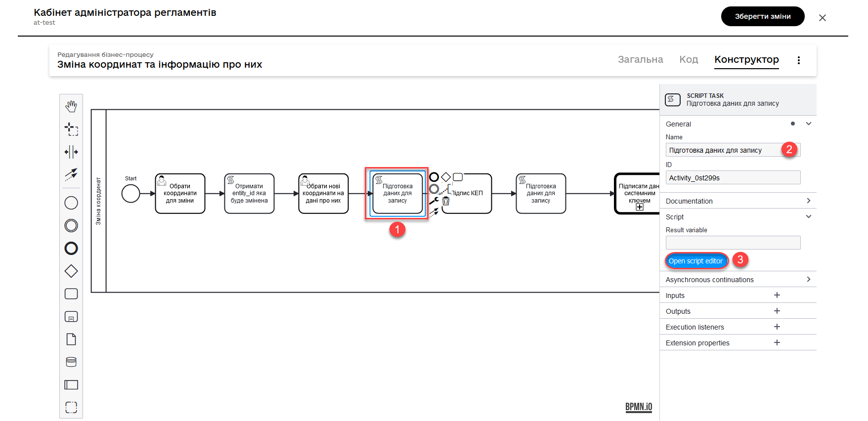Append intermediate event from the context pad
Screen dimensions: 868x421
(434, 189)
